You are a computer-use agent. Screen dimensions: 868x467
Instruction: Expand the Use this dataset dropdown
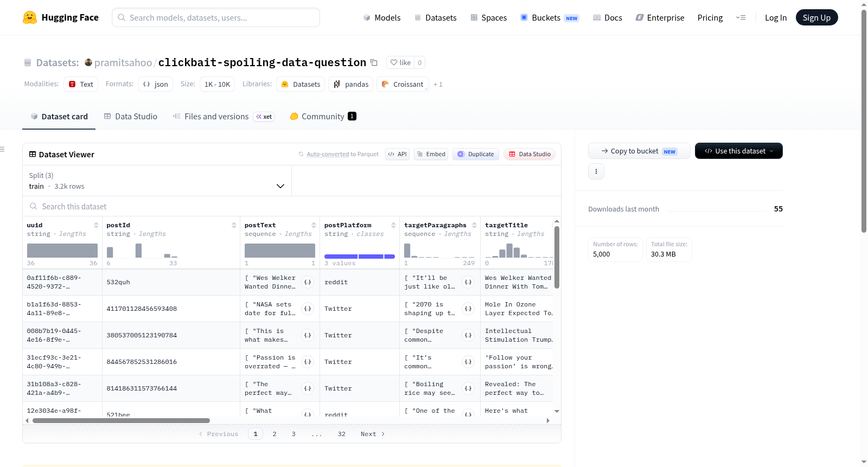[x=739, y=151]
